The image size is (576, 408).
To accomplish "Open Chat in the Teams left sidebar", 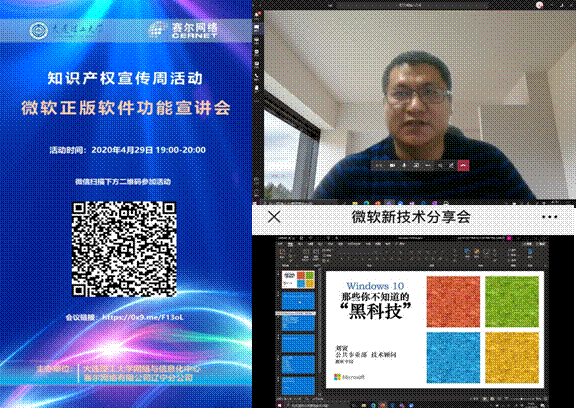I will (x=258, y=28).
